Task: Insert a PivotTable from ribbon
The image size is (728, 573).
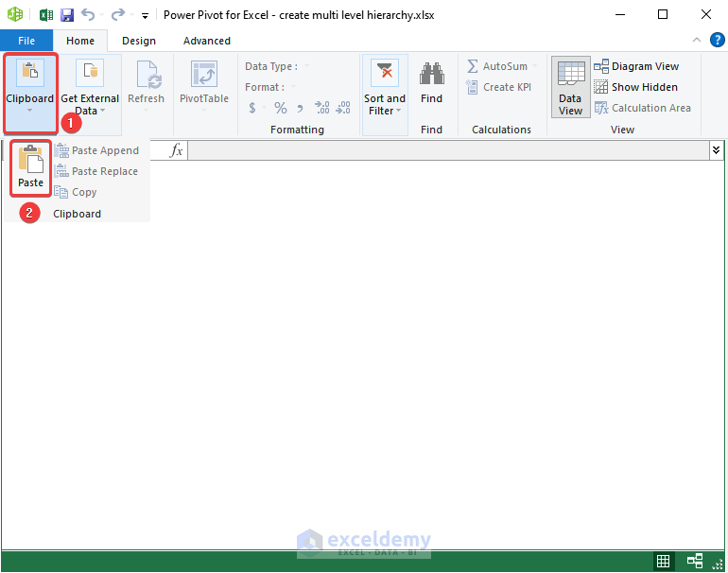Action: (x=204, y=86)
